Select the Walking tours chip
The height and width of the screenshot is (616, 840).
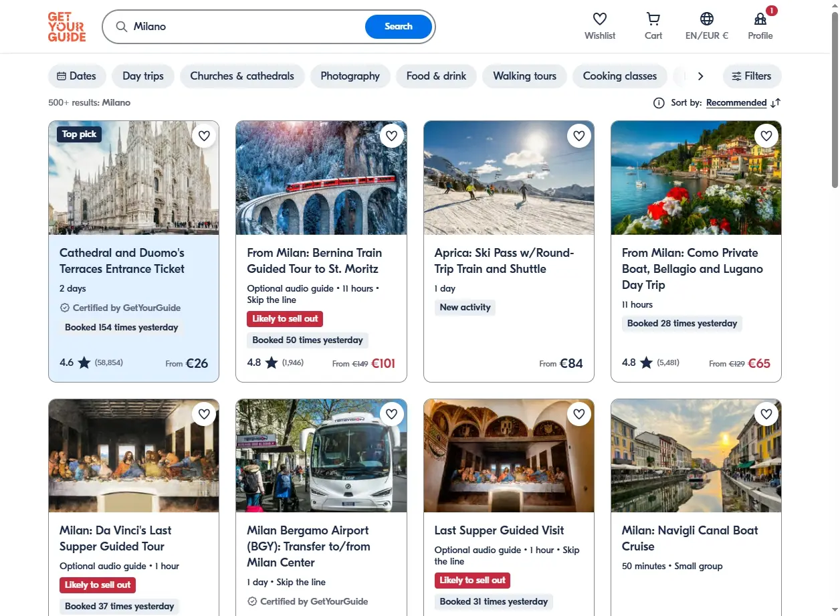point(524,76)
